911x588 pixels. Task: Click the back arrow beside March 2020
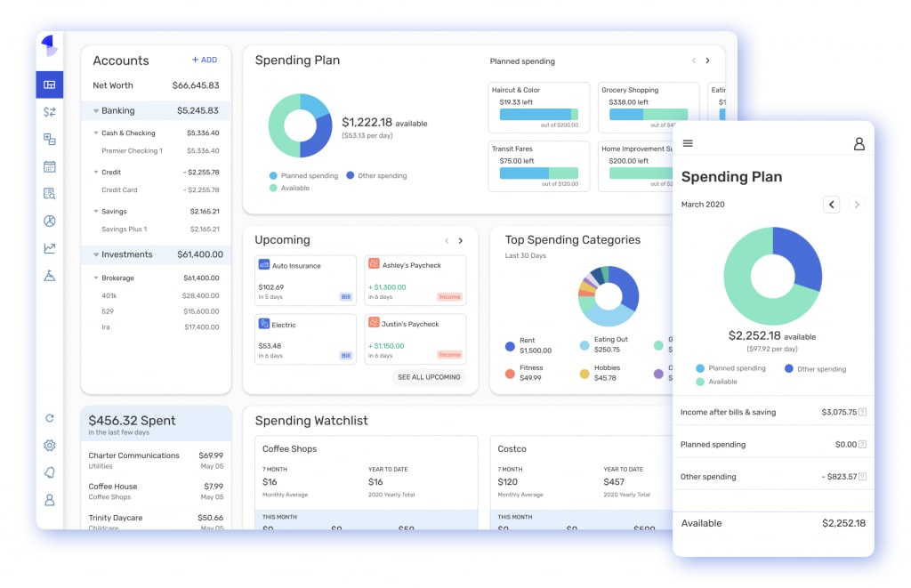coord(831,204)
